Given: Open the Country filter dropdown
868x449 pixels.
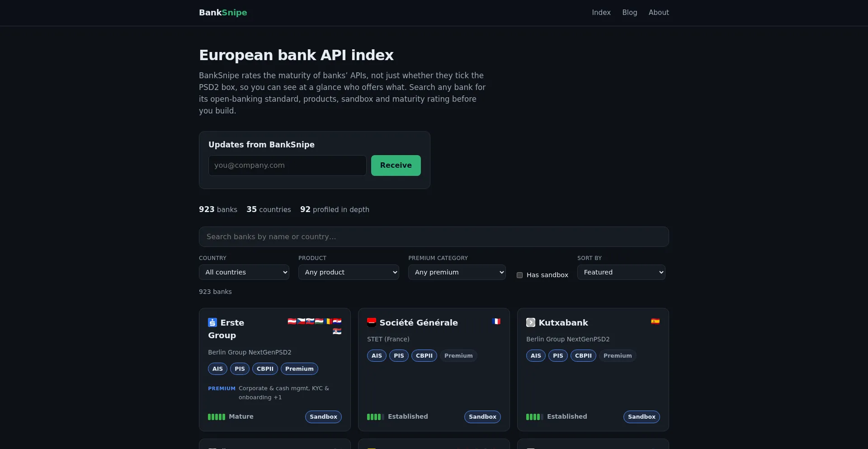Looking at the screenshot, I should click(x=244, y=272).
